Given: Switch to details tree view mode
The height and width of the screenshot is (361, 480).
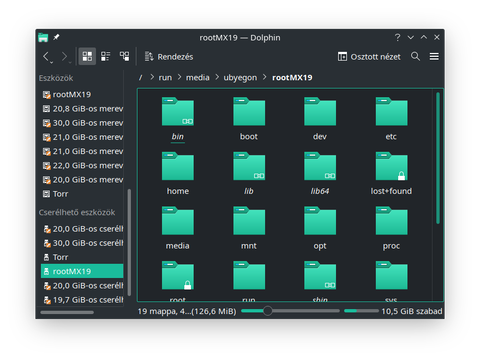Looking at the screenshot, I should pos(125,56).
